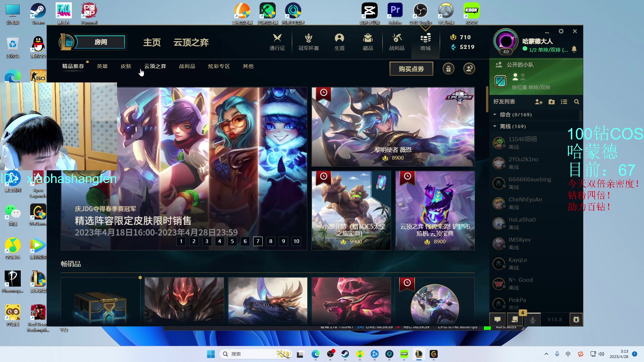
Task: Open the 藏品 collection icon
Action: point(368,42)
